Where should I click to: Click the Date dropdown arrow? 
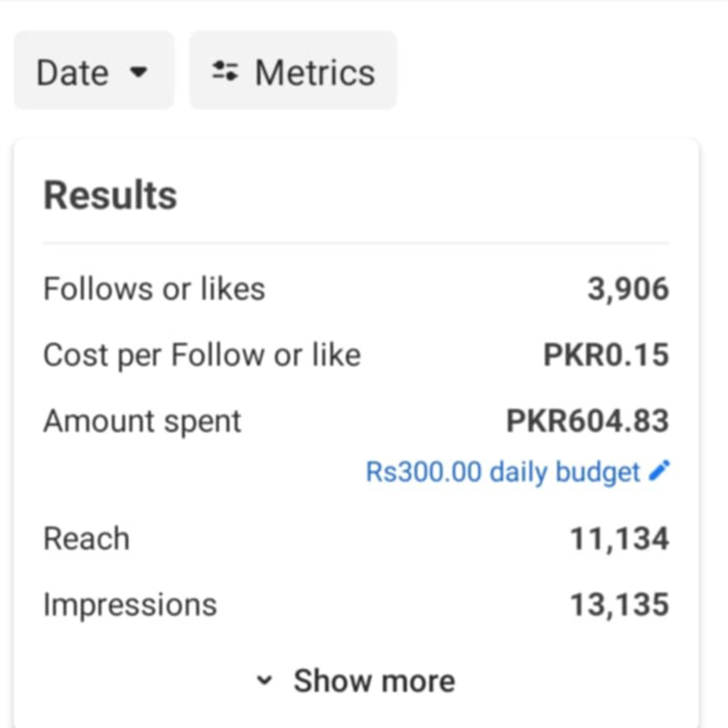[139, 72]
